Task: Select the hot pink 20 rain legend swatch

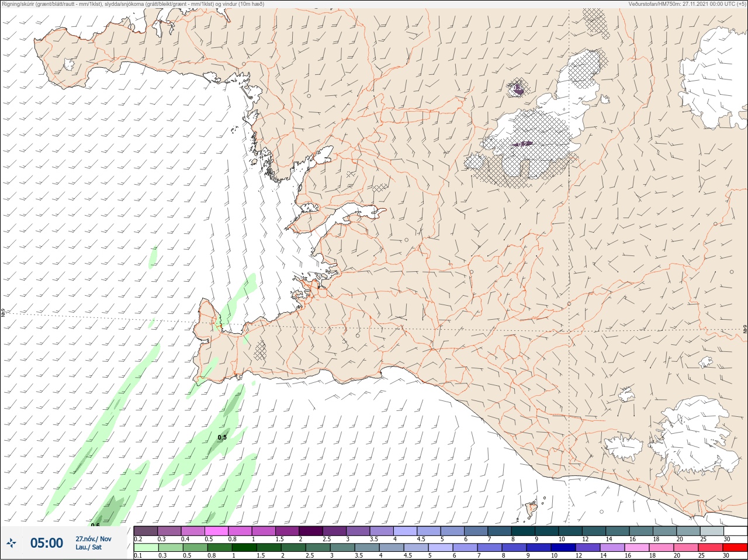Action: tap(686, 548)
